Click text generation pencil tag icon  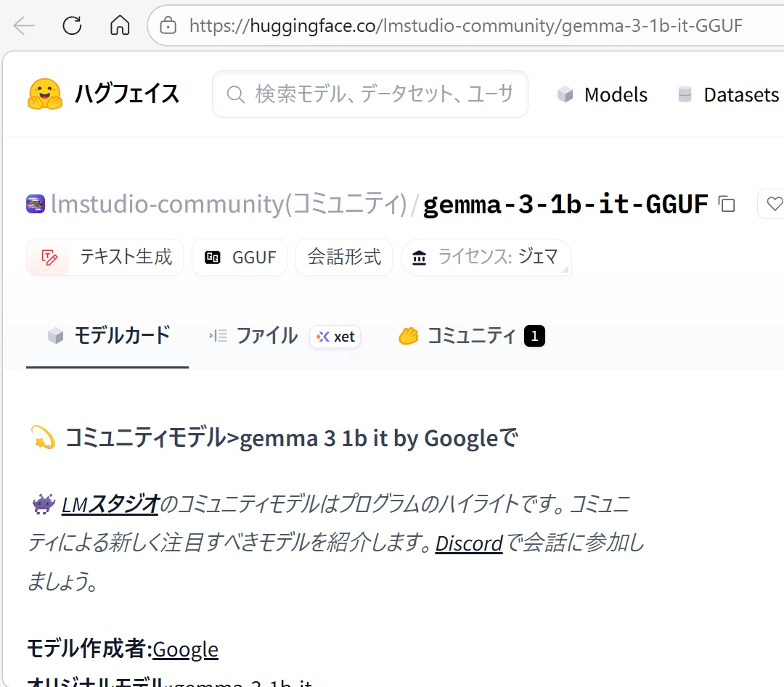(x=49, y=258)
